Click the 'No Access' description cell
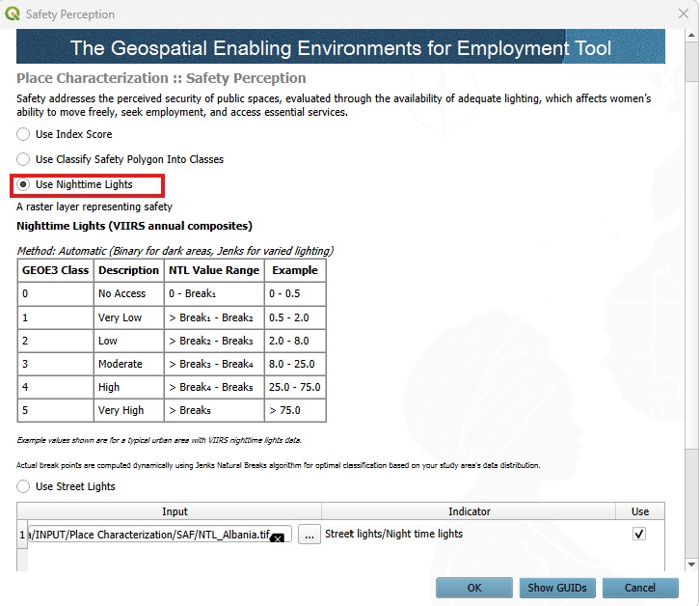This screenshot has height=606, width=700. click(128, 293)
